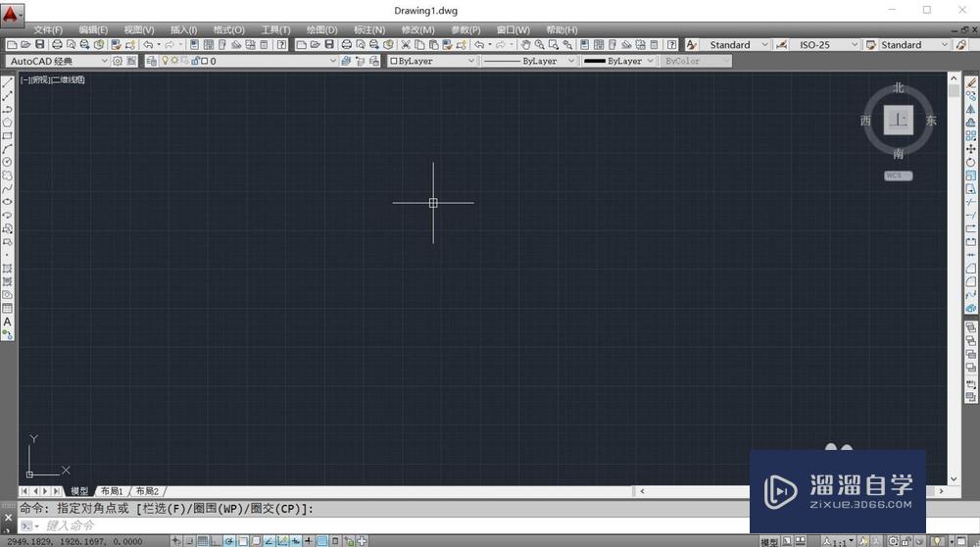Click the 上 face of ViewCube

899,120
